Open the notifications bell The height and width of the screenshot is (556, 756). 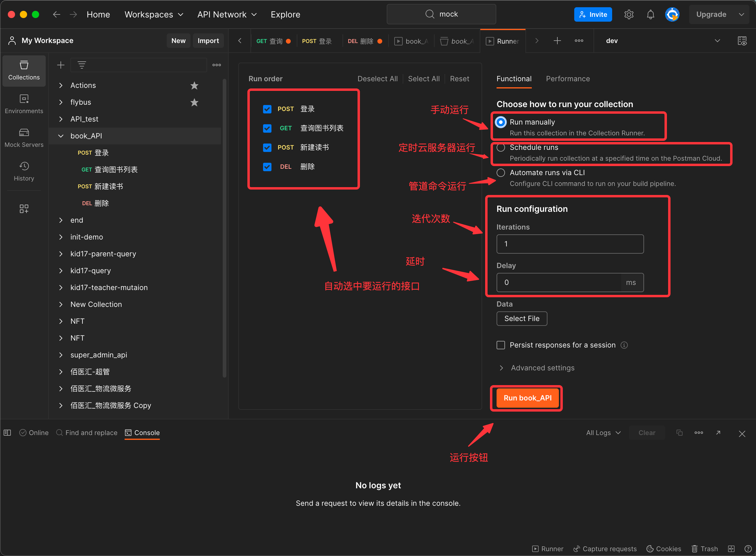point(650,14)
